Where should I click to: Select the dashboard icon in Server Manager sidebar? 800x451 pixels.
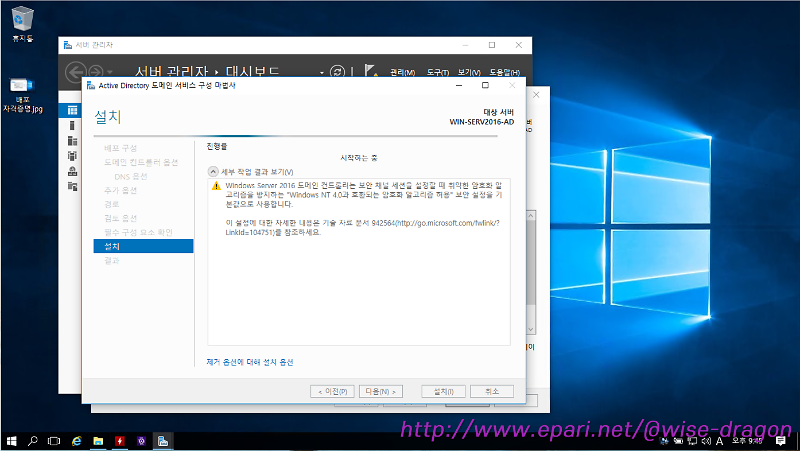[72, 110]
